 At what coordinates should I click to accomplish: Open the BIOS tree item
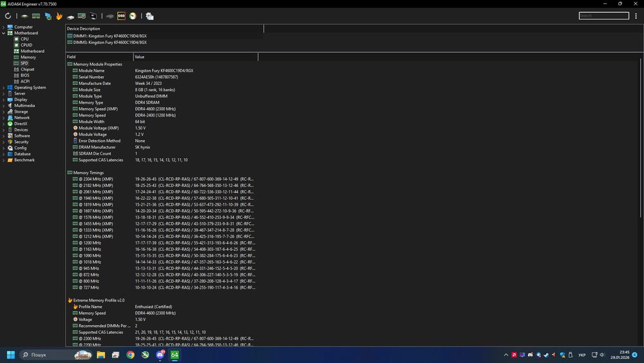pos(22,75)
